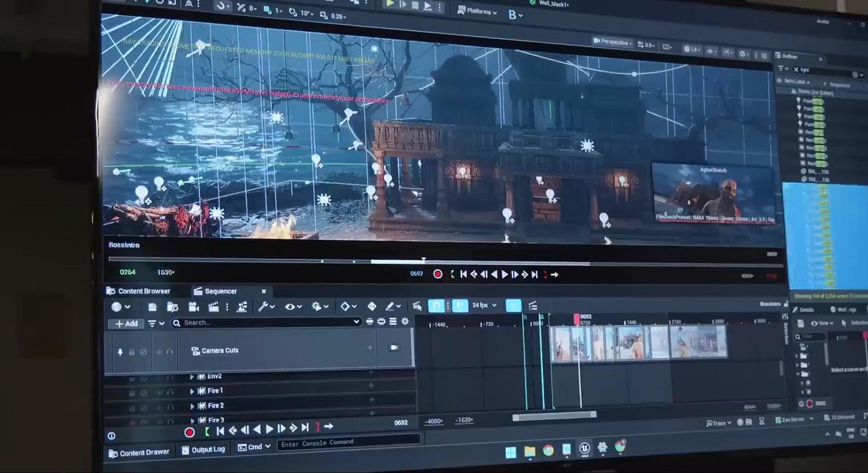Screen dimensions: 868x473
Task: Open the Output Log button
Action: 203,450
